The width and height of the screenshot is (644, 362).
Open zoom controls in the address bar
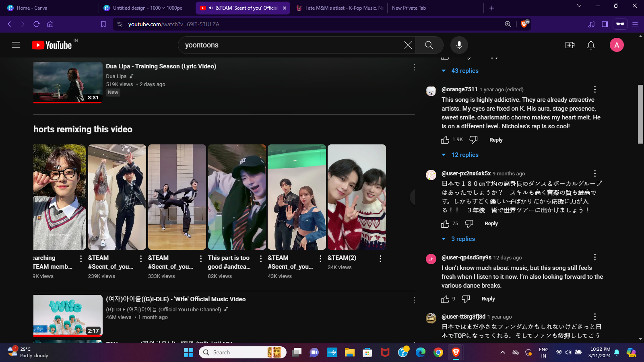(508, 24)
